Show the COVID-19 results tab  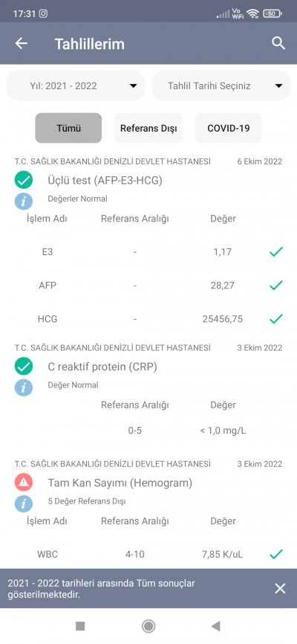coord(229,128)
